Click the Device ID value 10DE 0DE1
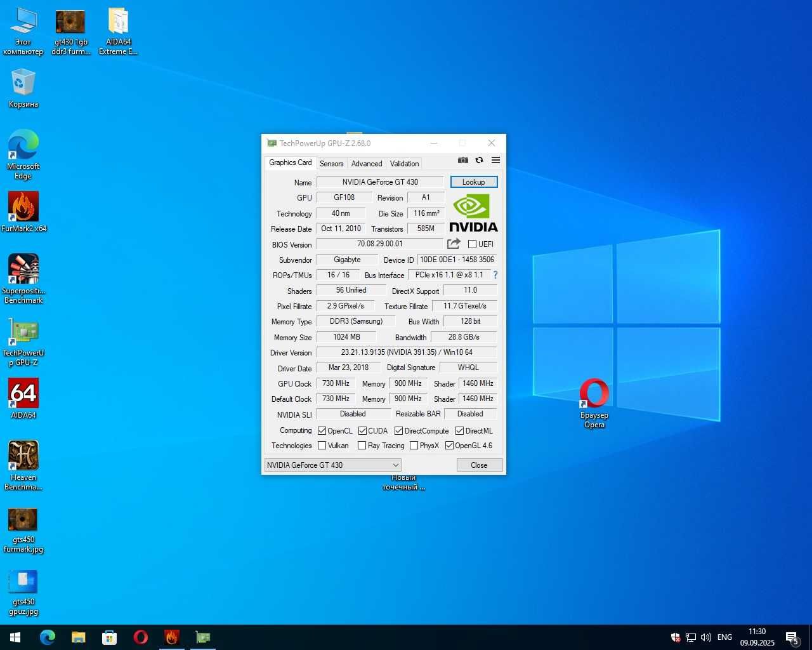The width and height of the screenshot is (812, 650). (x=457, y=260)
